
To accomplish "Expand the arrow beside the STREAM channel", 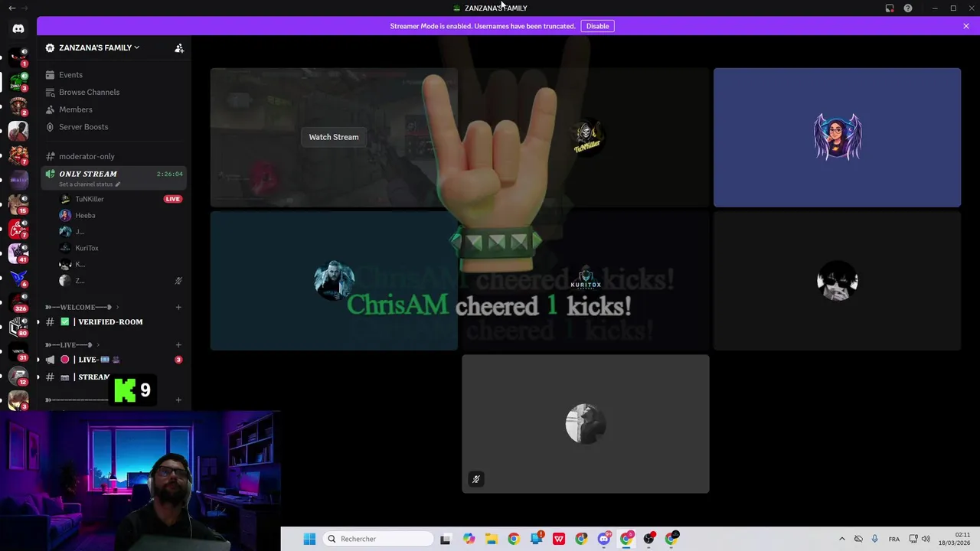I will coord(38,377).
